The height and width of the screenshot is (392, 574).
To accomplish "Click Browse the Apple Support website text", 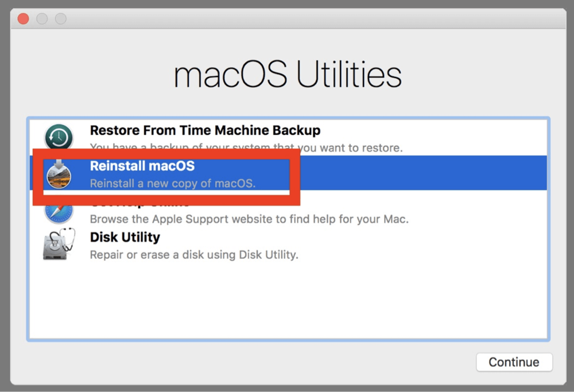I will (x=249, y=219).
